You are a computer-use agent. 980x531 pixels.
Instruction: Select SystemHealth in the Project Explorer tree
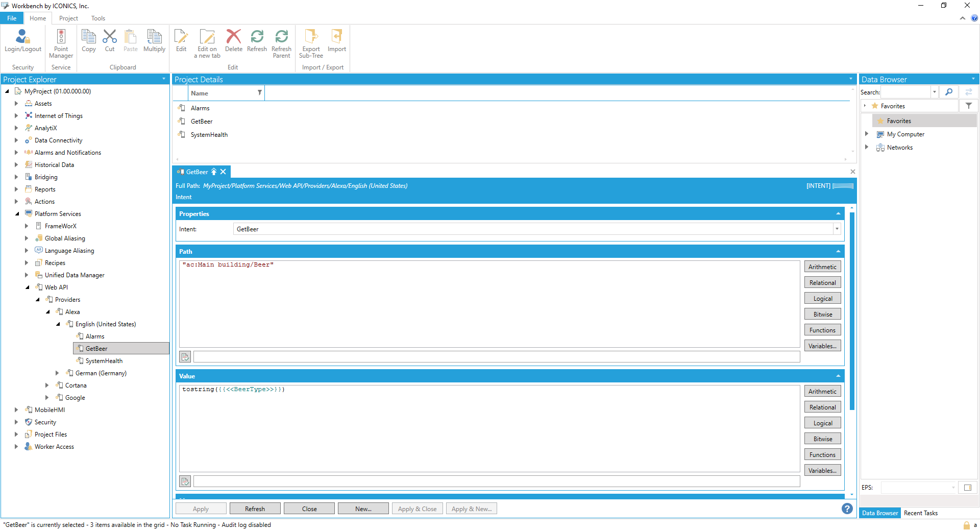pos(104,361)
